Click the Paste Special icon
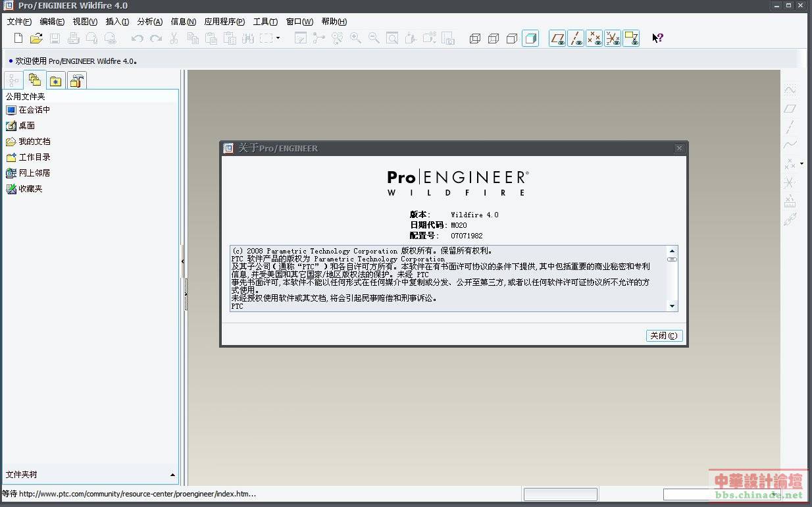 (x=230, y=38)
